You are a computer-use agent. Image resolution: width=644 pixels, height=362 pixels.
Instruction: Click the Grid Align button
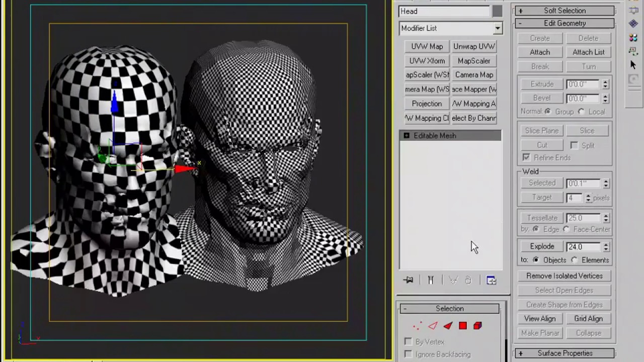coord(588,319)
